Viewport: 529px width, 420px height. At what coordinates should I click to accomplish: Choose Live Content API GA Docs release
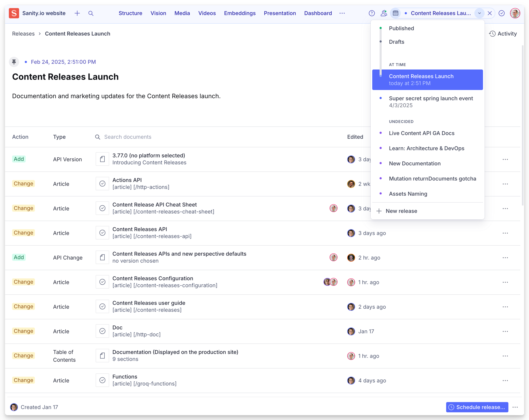[427, 133]
